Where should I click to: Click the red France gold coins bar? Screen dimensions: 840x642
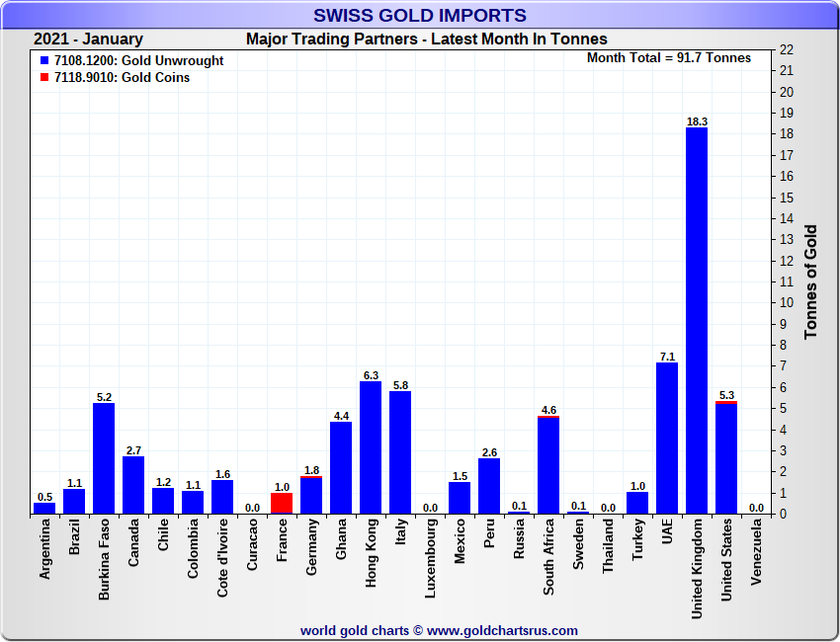click(282, 503)
